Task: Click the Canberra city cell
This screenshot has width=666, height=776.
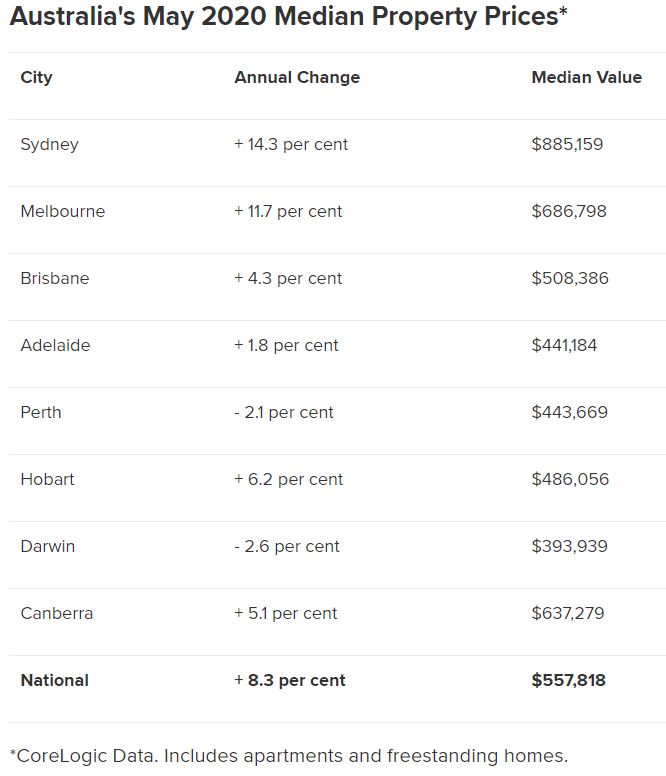Action: click(57, 614)
